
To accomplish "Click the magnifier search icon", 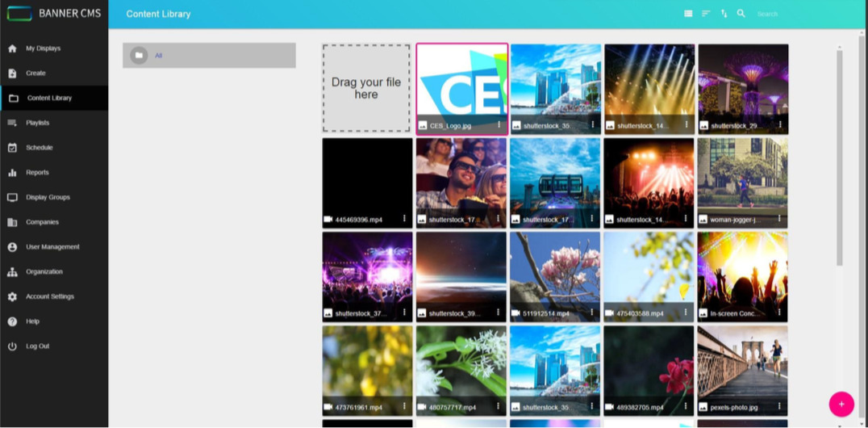I will tap(741, 14).
